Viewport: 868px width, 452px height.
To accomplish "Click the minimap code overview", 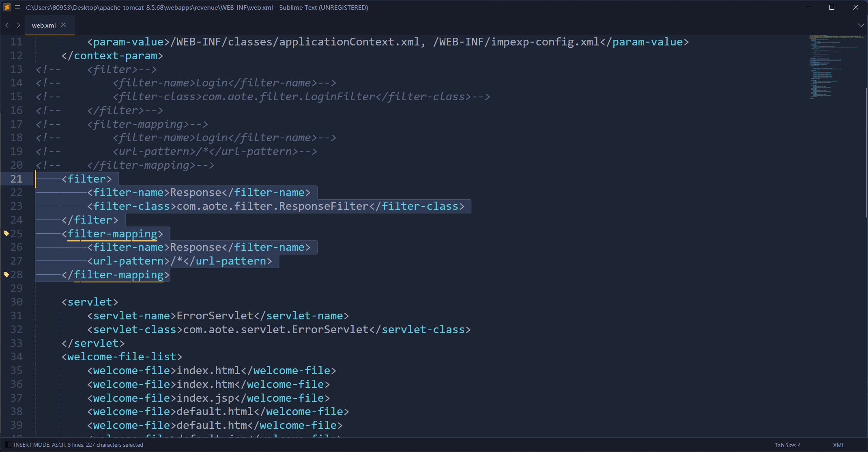I will 837,67.
